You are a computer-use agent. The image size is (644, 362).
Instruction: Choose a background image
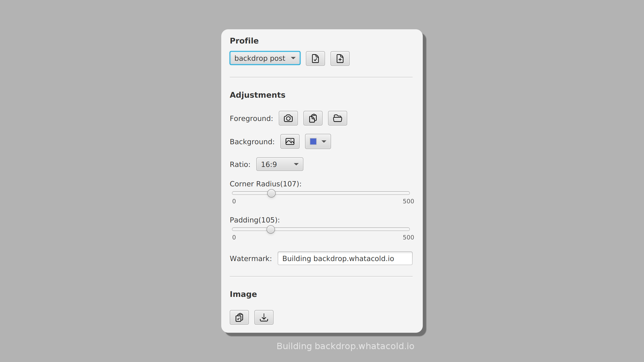pyautogui.click(x=290, y=141)
